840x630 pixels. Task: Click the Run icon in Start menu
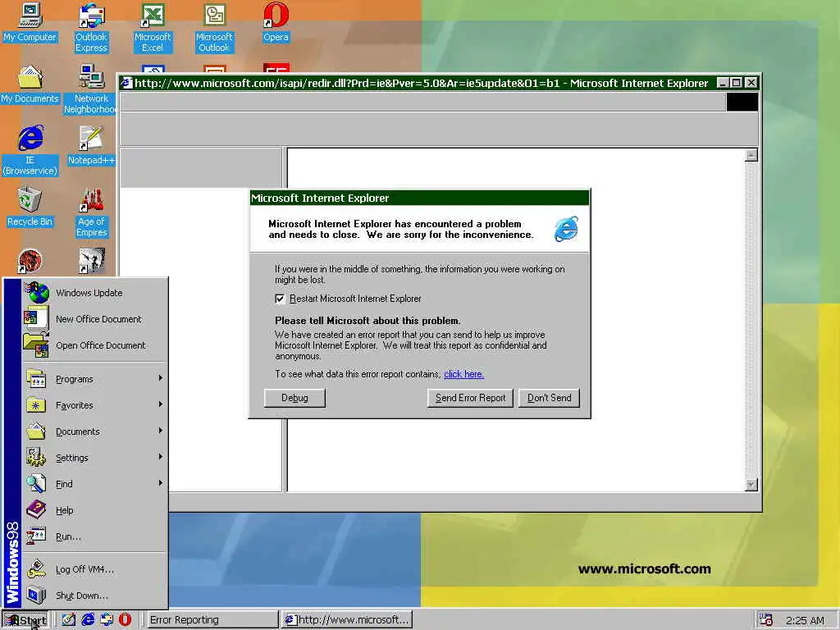[x=36, y=536]
